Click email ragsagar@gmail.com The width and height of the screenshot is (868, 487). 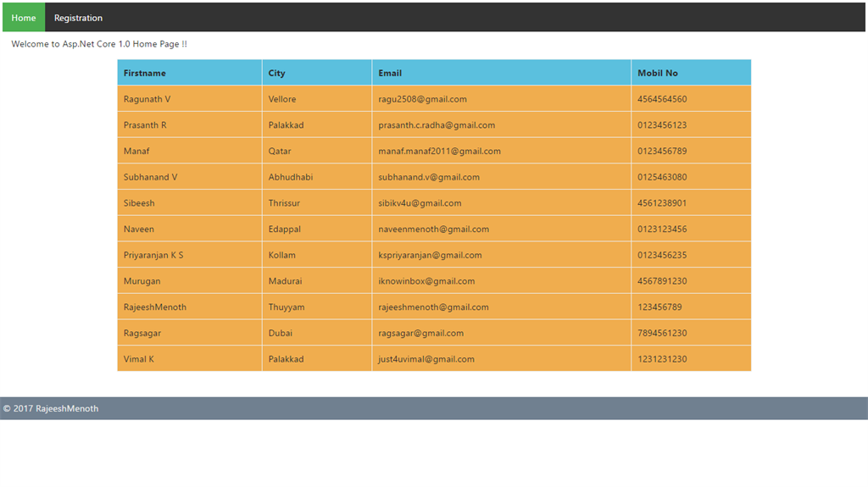[420, 333]
